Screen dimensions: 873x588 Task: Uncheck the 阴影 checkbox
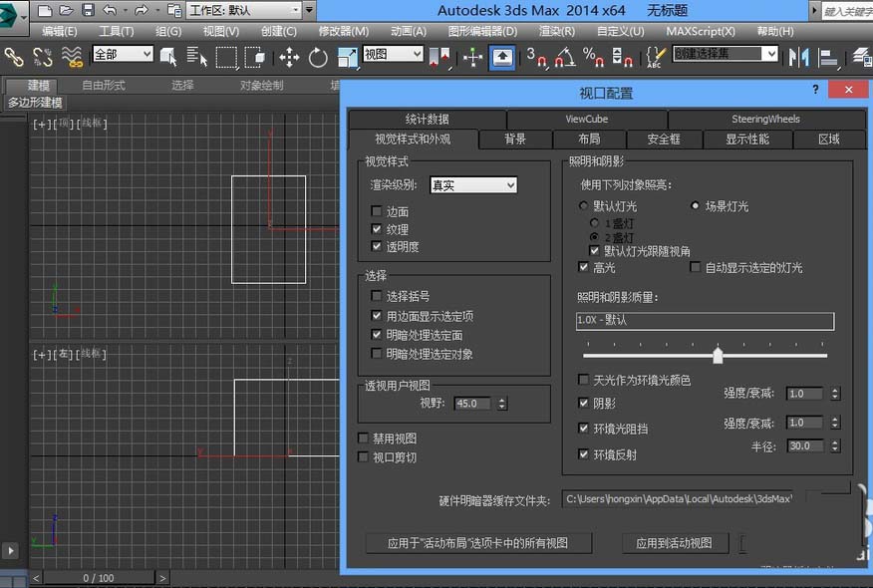tap(584, 404)
